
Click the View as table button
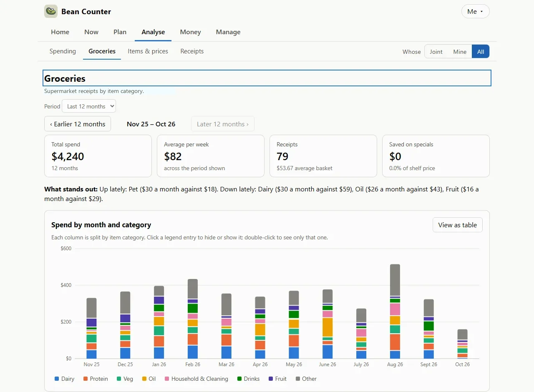[x=458, y=225]
